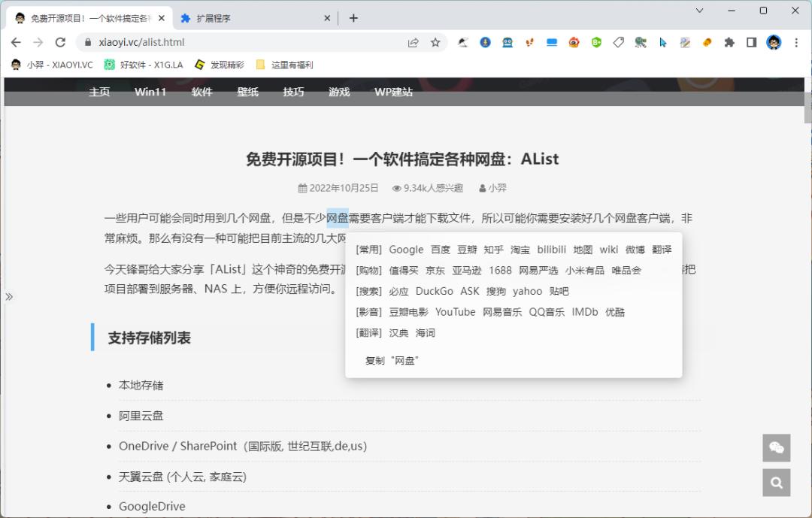Open the tab list chevron near window controls

pyautogui.click(x=699, y=12)
